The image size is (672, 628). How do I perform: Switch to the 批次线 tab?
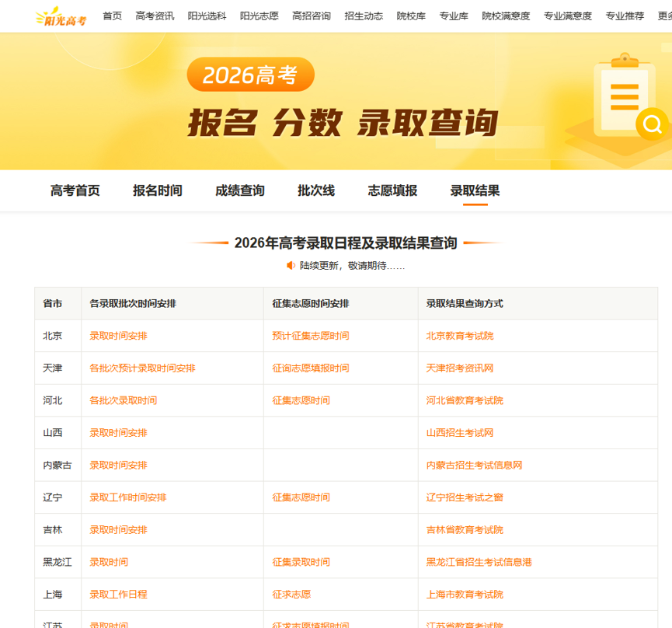pyautogui.click(x=316, y=190)
